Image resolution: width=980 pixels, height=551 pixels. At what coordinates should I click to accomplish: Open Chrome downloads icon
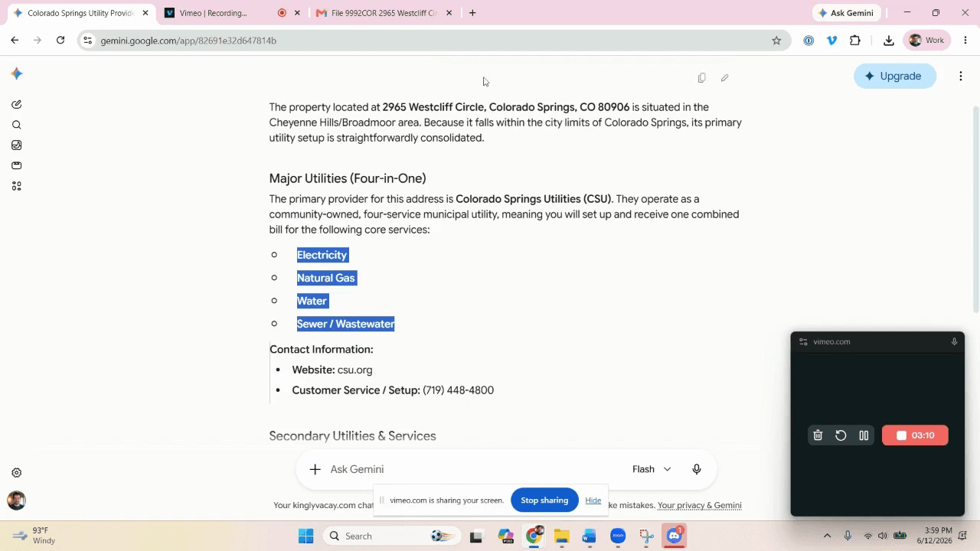pos(889,41)
